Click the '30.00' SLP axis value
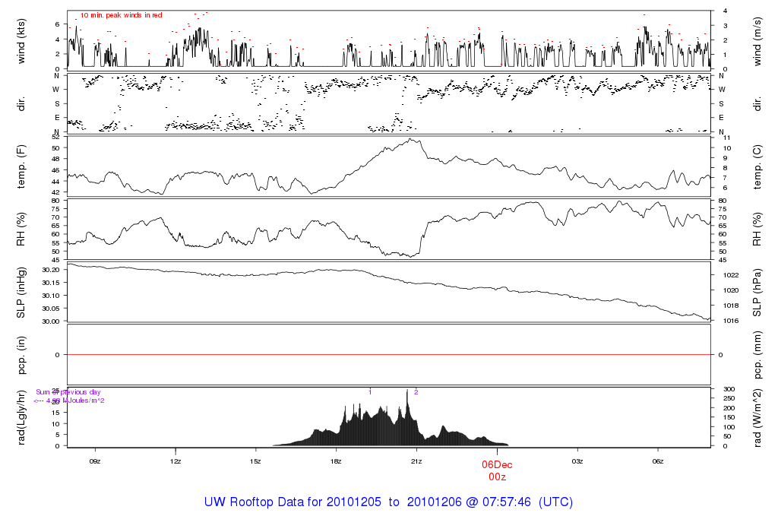Image resolution: width=778 pixels, height=532 pixels. 51,321
